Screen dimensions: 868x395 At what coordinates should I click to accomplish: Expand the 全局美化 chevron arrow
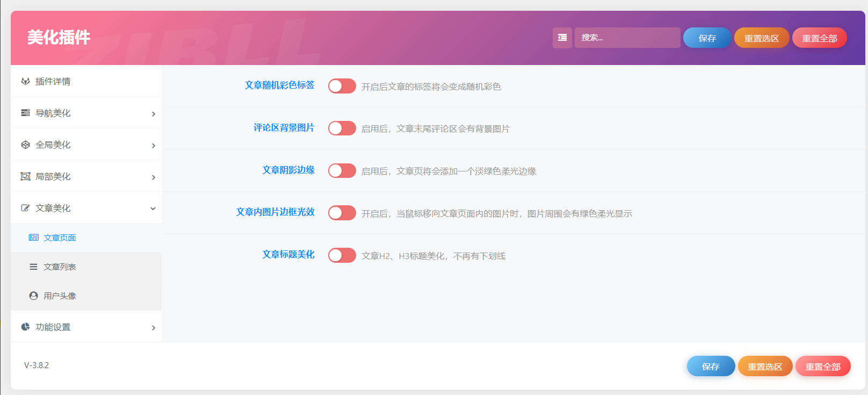153,146
